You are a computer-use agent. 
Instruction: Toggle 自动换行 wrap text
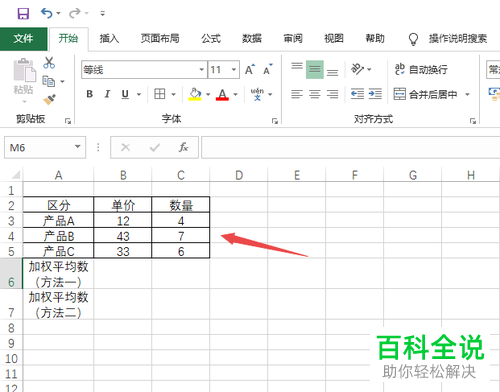(x=421, y=69)
